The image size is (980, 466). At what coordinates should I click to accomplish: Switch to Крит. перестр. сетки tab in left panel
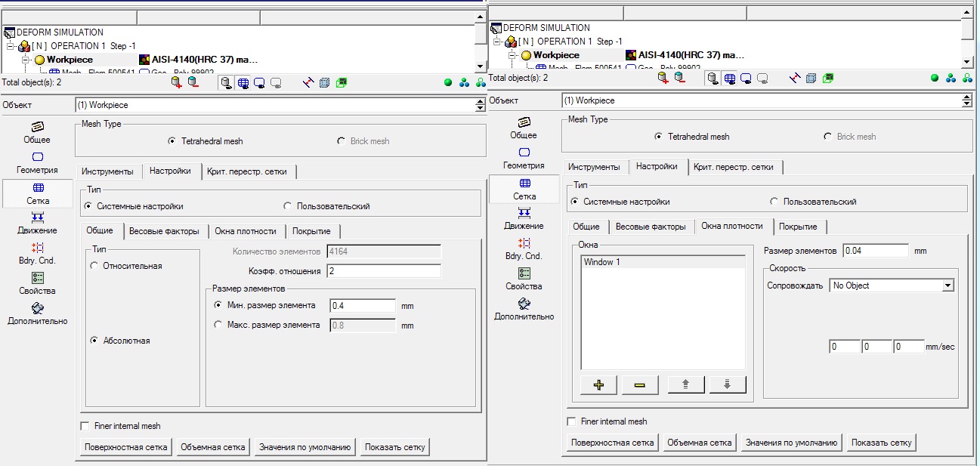click(247, 171)
